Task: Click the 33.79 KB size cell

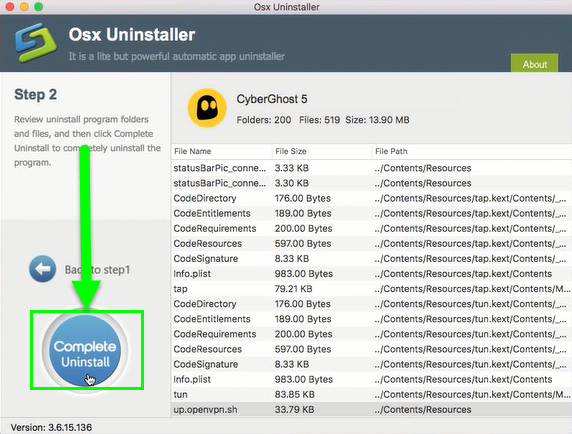Action: point(294,410)
